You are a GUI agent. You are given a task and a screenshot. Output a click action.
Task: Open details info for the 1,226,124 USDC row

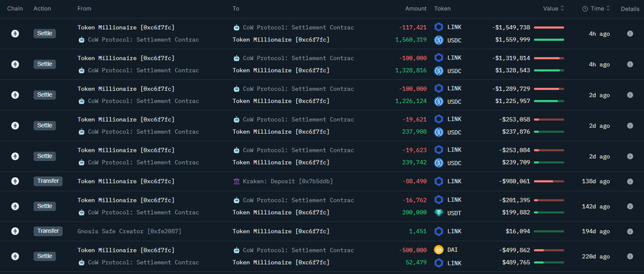point(630,95)
